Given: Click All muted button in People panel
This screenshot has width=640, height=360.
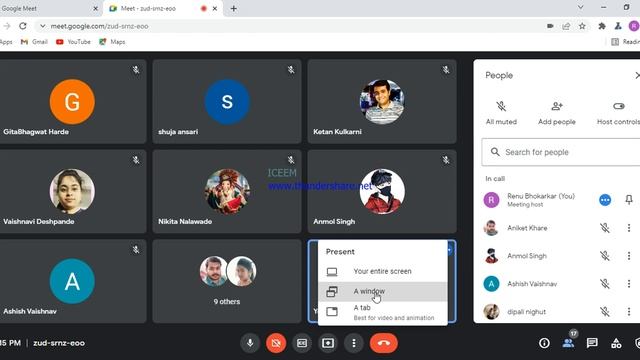Looking at the screenshot, I should [x=501, y=113].
